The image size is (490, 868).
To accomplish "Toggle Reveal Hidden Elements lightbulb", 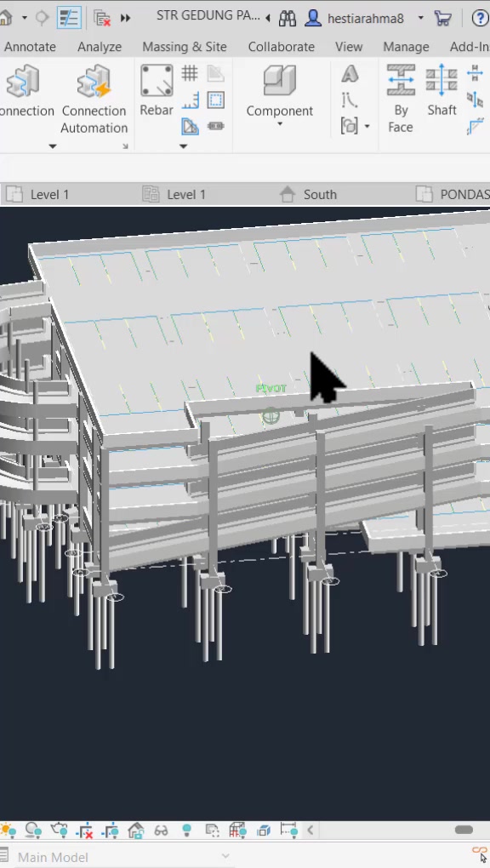I will click(186, 831).
